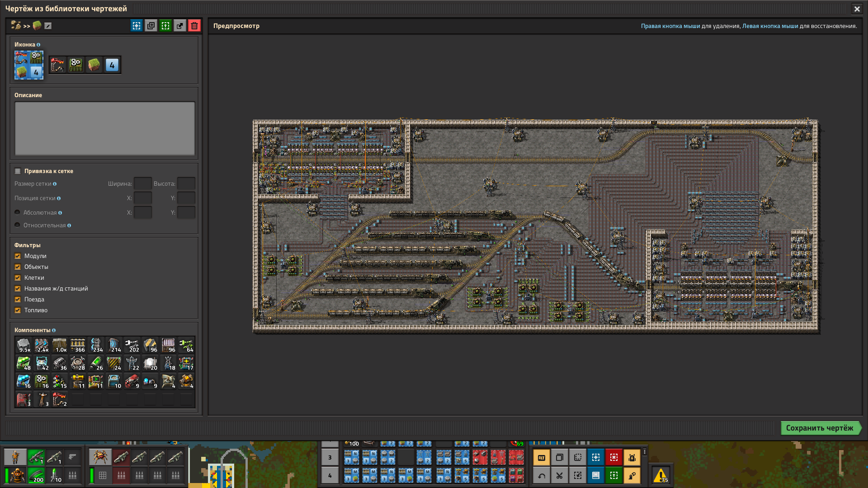868x488 pixels.
Task: Click the spidertron vehicle slot
Action: tap(100, 457)
